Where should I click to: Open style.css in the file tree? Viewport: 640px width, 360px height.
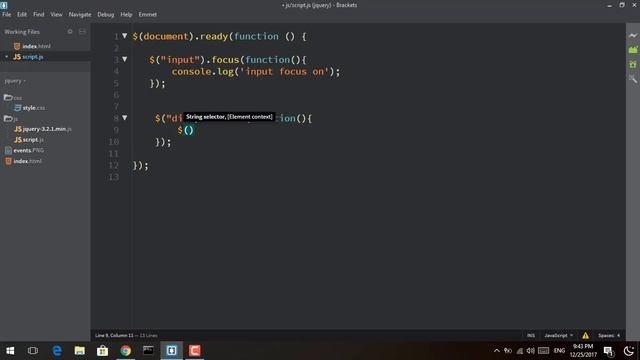[33, 108]
